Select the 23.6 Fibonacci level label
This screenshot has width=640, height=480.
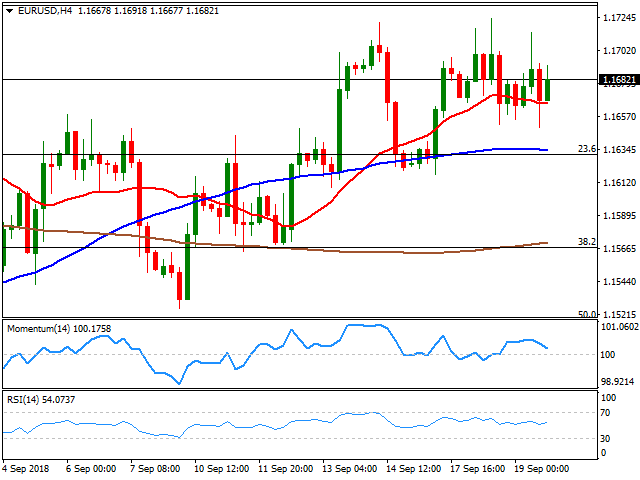click(587, 149)
